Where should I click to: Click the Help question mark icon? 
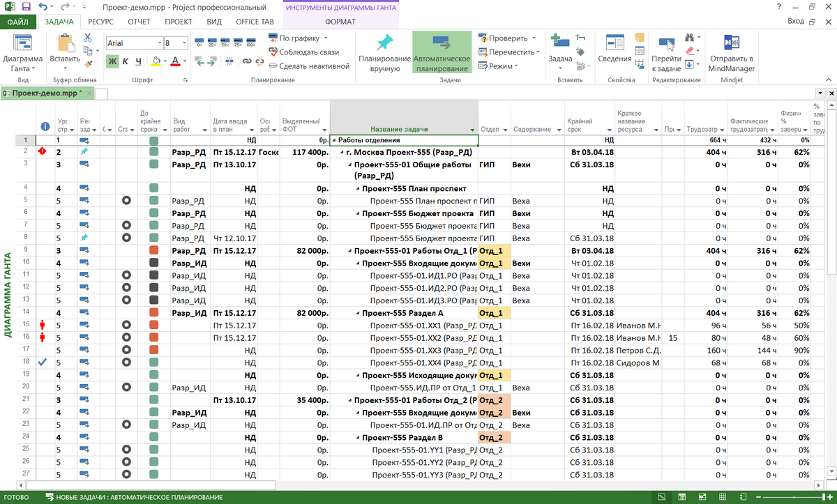pyautogui.click(x=778, y=6)
